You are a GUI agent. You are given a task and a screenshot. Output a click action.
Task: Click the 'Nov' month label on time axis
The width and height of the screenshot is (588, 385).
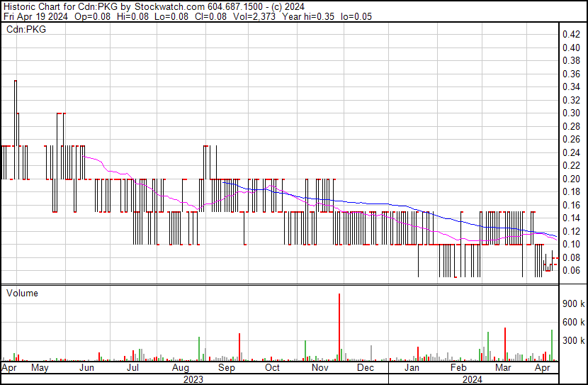point(320,368)
